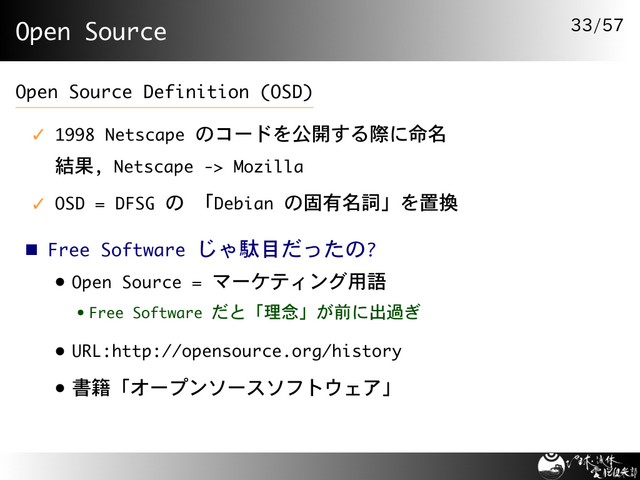Click the blue Free Software じゃ駄目だったの? heading
640x480 pixels.
211,249
